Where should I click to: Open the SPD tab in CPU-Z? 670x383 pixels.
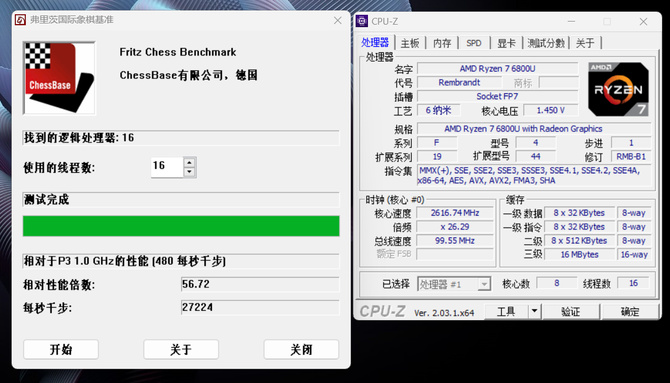click(x=473, y=43)
